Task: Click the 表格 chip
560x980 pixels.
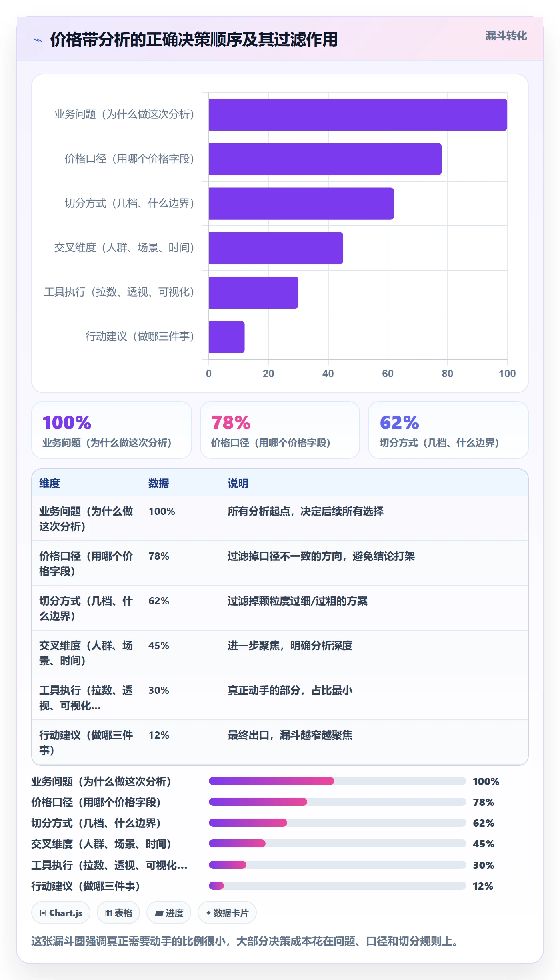Action: 118,913
